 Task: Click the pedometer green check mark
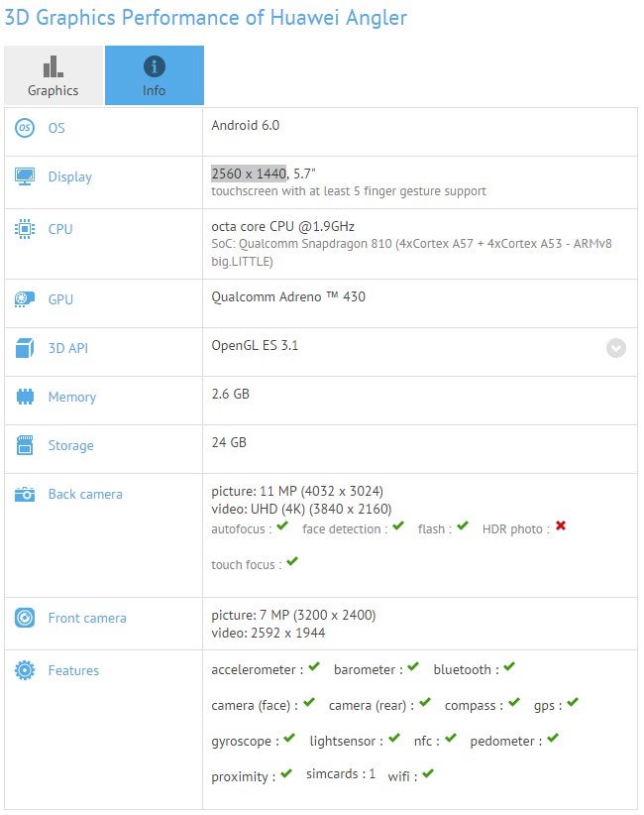pos(553,738)
